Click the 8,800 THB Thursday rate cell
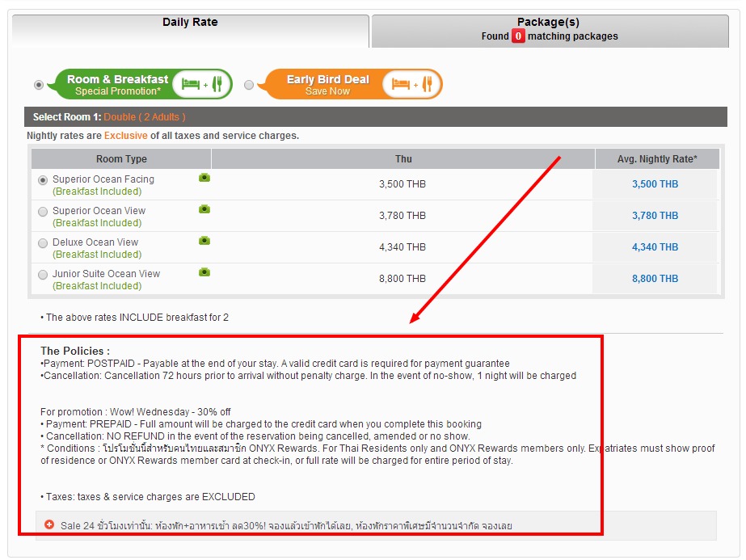Screen dimensions: 746x560 [402, 278]
